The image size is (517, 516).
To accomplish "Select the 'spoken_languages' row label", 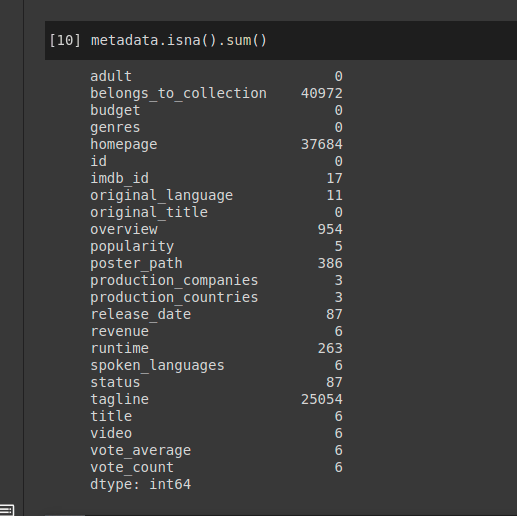I will [x=157, y=365].
